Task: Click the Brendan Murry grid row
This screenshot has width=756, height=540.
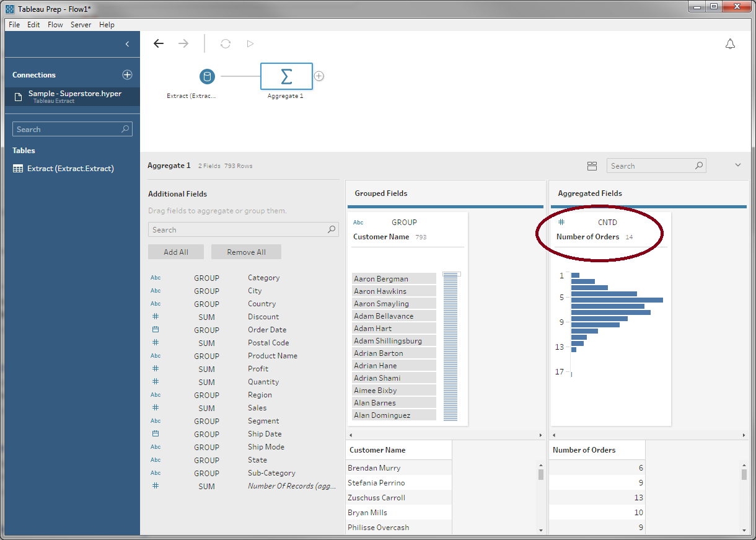Action: [x=398, y=467]
